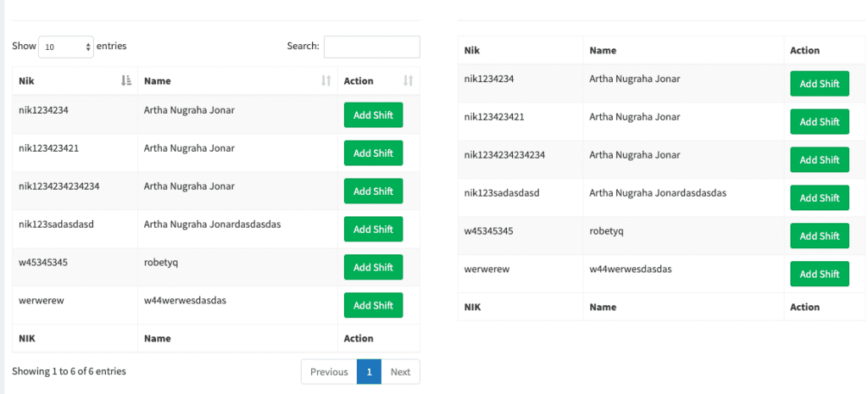
Task: Go to Next pagination page
Action: [x=400, y=372]
